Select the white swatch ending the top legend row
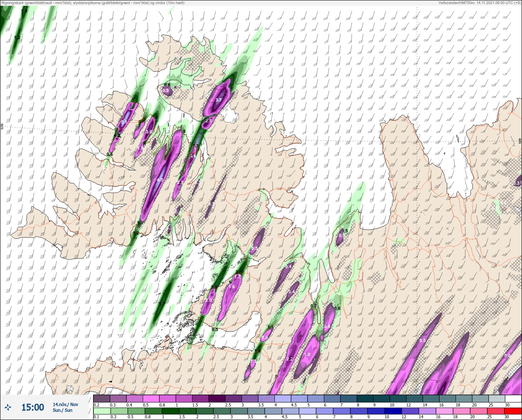The width and height of the screenshot is (522, 420). coord(513,398)
